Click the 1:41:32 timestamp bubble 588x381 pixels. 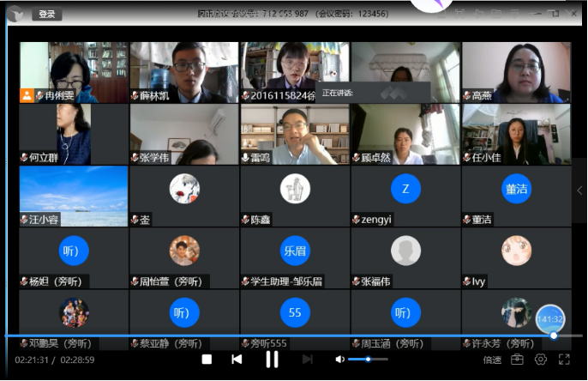(549, 319)
